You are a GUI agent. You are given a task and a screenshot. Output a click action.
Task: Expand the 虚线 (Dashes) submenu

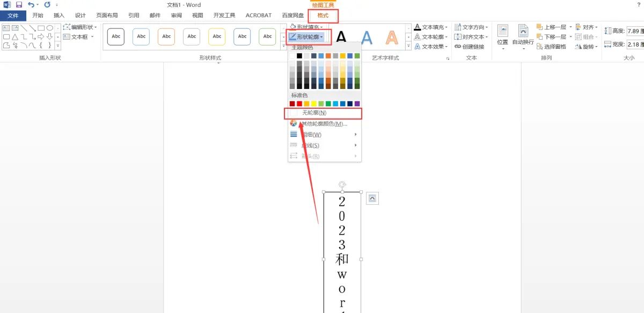click(311, 145)
